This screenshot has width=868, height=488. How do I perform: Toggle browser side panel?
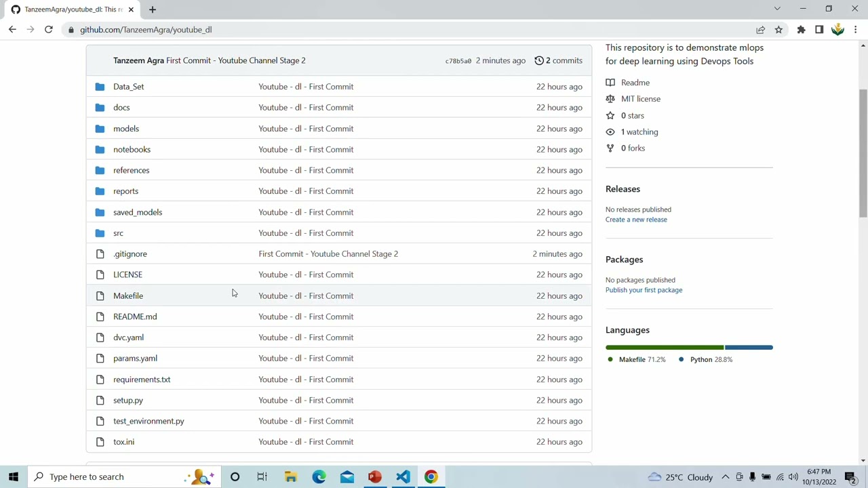coord(819,30)
